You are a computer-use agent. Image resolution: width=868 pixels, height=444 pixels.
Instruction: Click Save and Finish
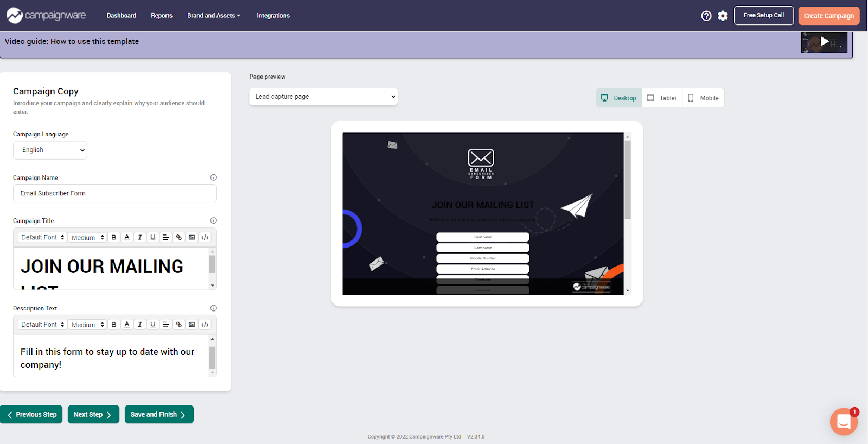[x=159, y=414]
